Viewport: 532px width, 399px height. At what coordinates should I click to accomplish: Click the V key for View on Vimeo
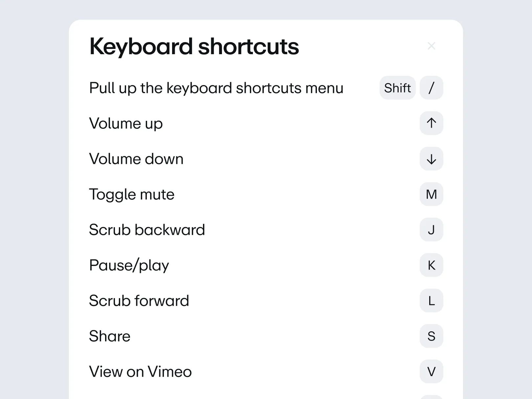431,371
